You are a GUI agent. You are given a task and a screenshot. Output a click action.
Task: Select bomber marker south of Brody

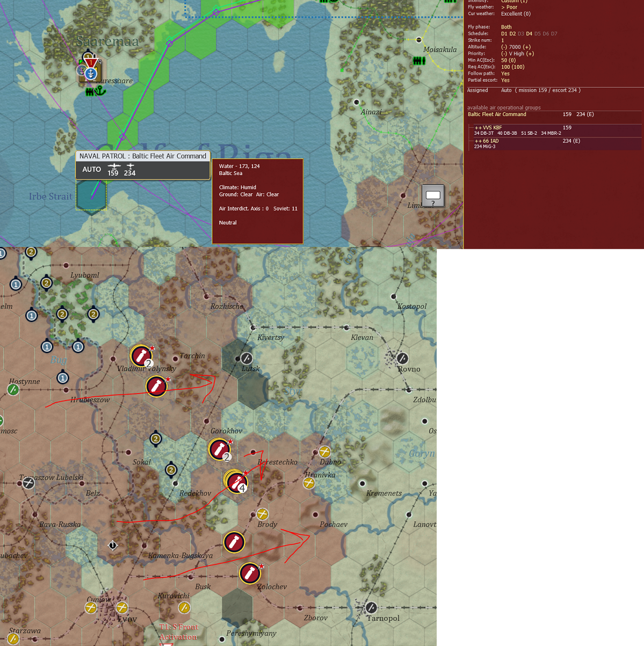click(234, 542)
